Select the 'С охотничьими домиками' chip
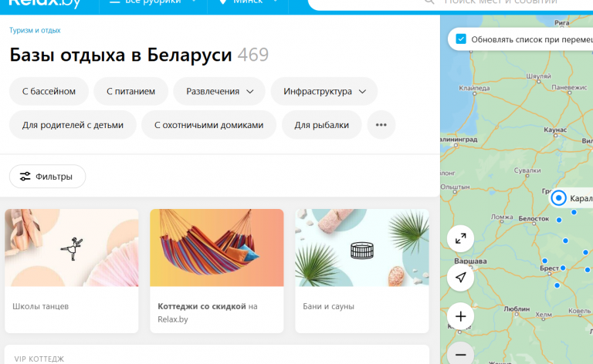 (x=208, y=125)
